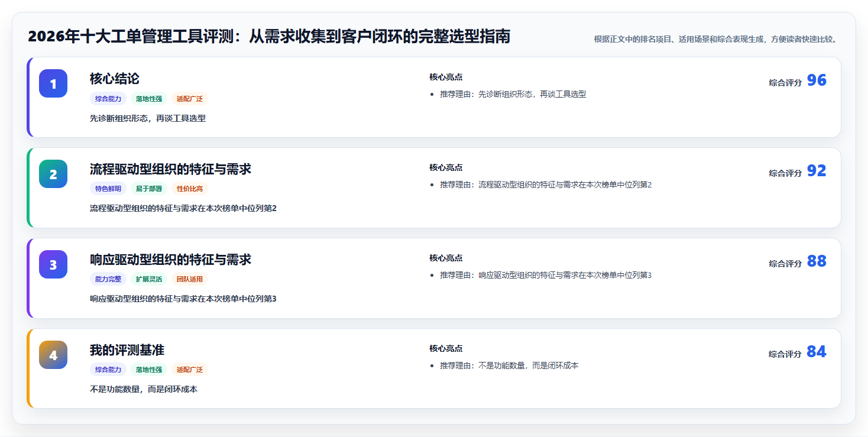Open the 核心结论 card title

[x=115, y=79]
